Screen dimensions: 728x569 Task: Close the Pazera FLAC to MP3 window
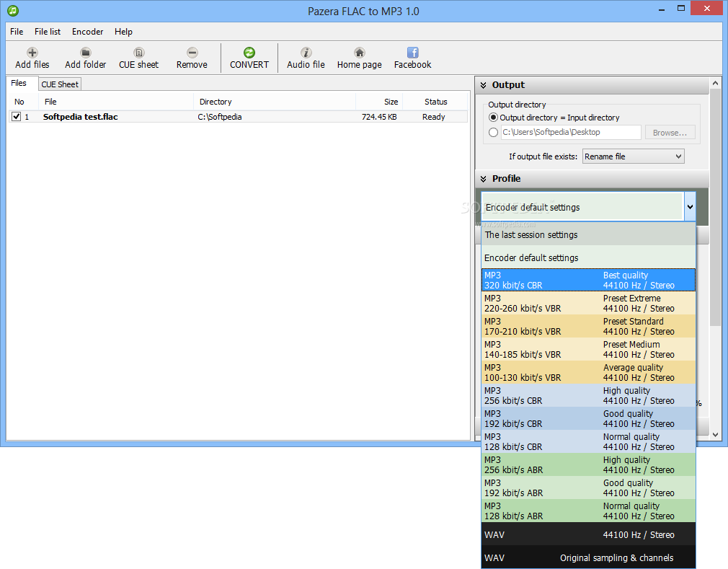pos(707,9)
